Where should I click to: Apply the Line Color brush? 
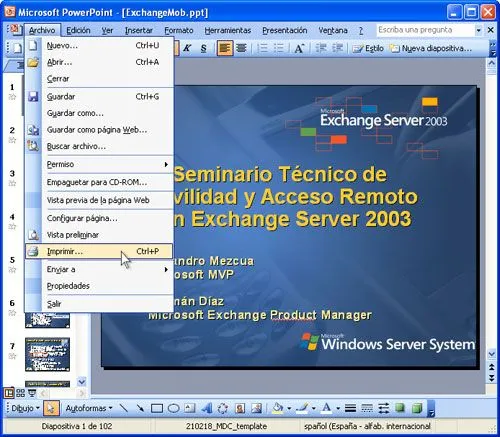pos(302,408)
